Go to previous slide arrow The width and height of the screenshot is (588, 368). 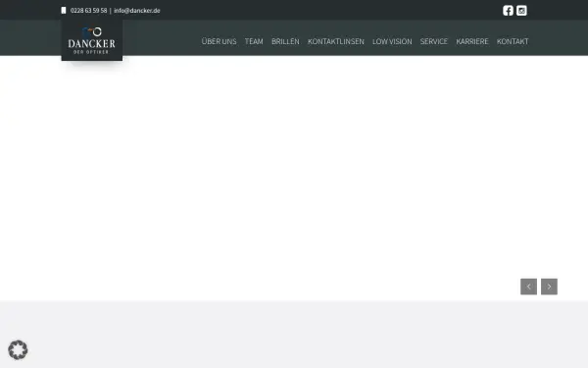[528, 287]
